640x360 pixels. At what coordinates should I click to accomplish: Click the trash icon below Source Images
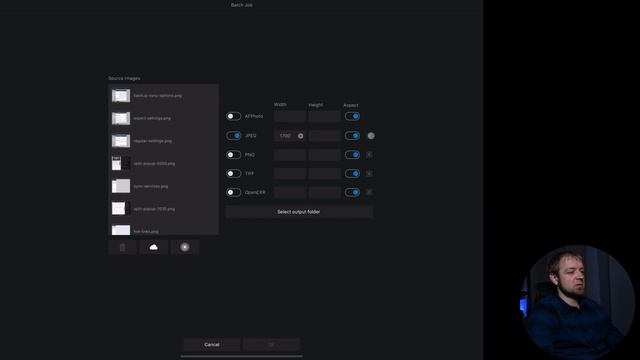click(122, 247)
